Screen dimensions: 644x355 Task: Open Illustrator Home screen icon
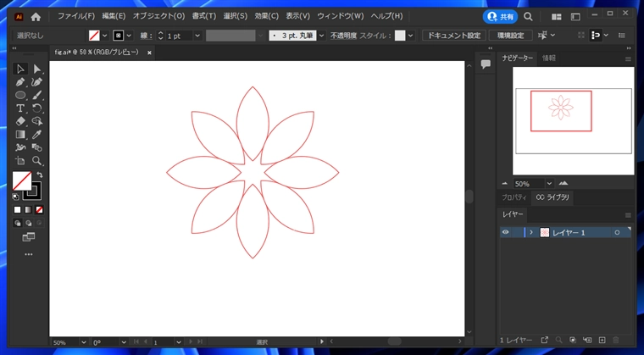(36, 17)
